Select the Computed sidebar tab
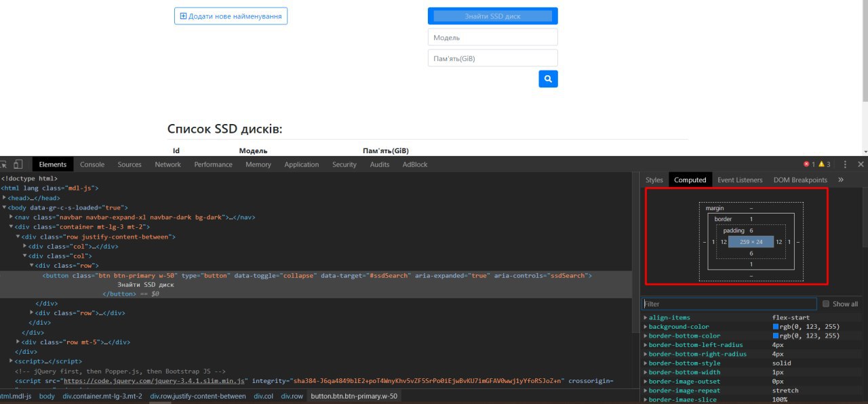This screenshot has width=868, height=404. 690,180
